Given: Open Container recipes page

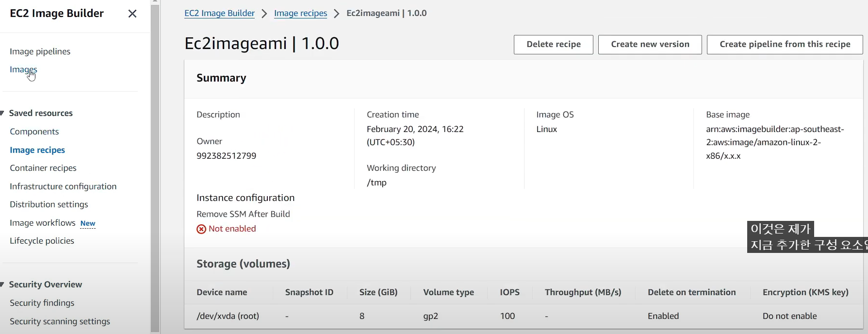Looking at the screenshot, I should click(x=43, y=168).
